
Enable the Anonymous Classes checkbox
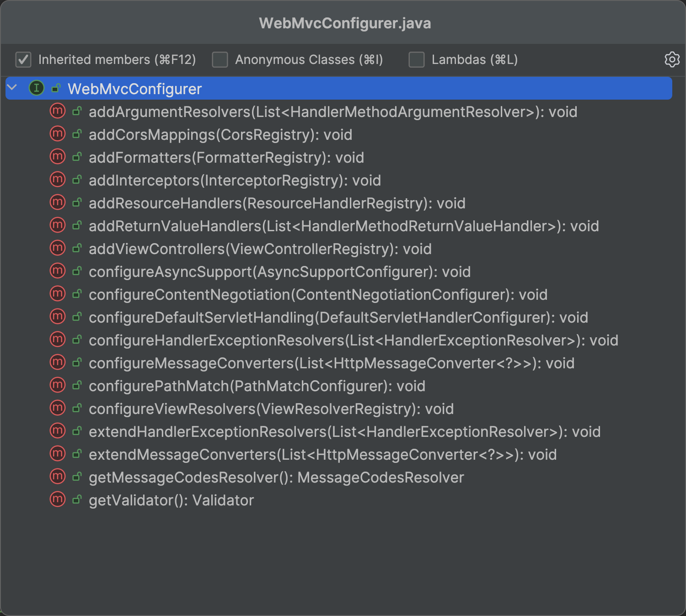point(220,59)
